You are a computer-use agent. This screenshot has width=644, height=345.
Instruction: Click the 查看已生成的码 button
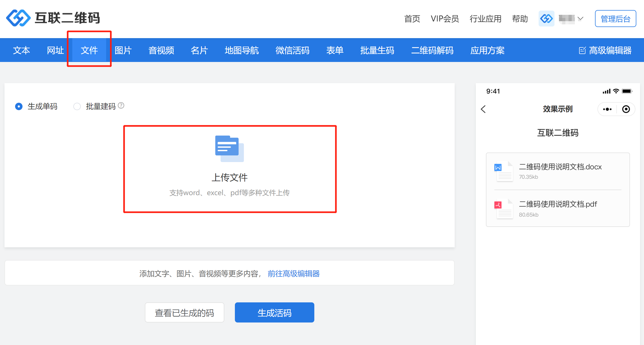click(184, 312)
